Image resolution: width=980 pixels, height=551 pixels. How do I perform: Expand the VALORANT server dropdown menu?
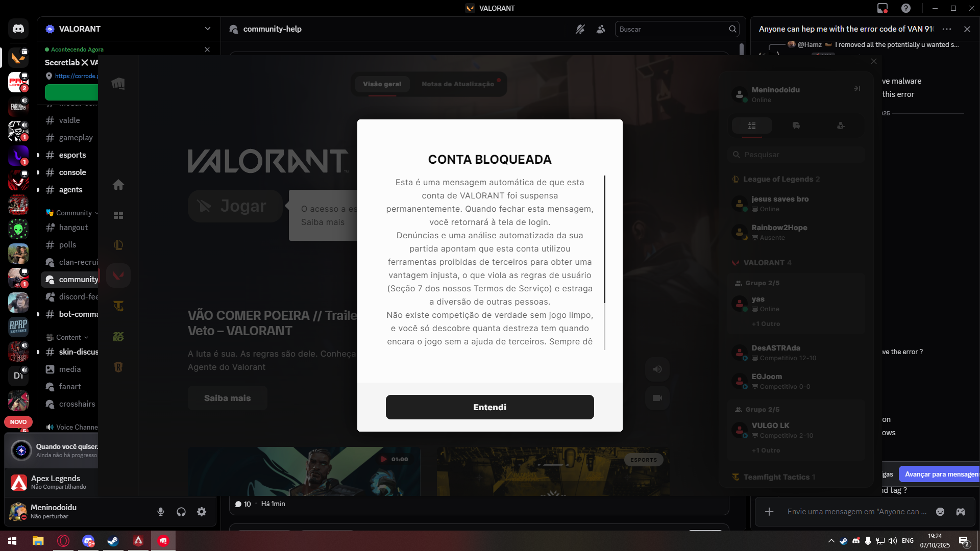tap(207, 29)
